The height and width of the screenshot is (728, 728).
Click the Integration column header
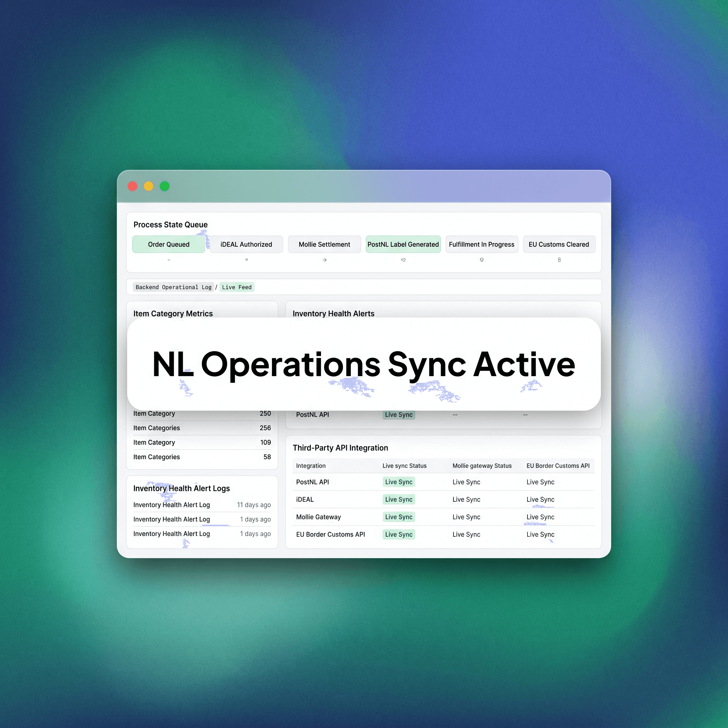(310, 466)
